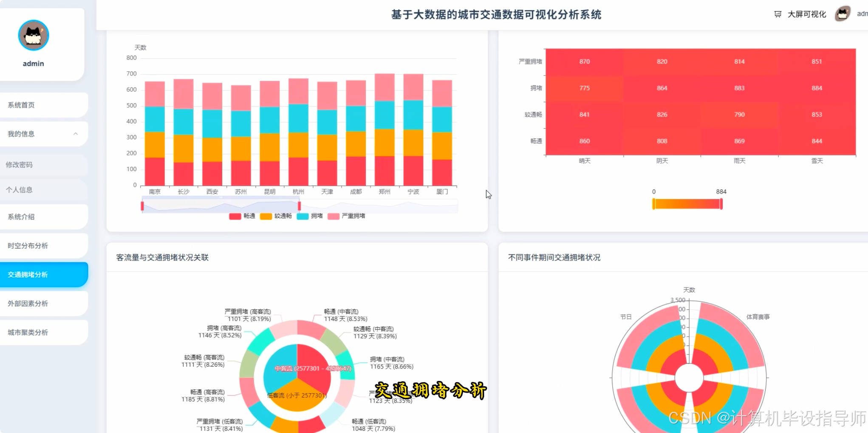Select 交通拥堵分析 menu item

tap(44, 275)
